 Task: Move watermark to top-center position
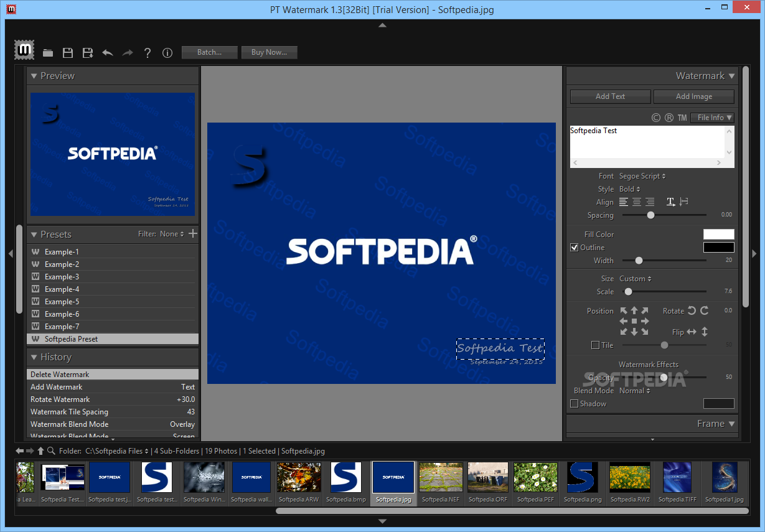pyautogui.click(x=634, y=310)
